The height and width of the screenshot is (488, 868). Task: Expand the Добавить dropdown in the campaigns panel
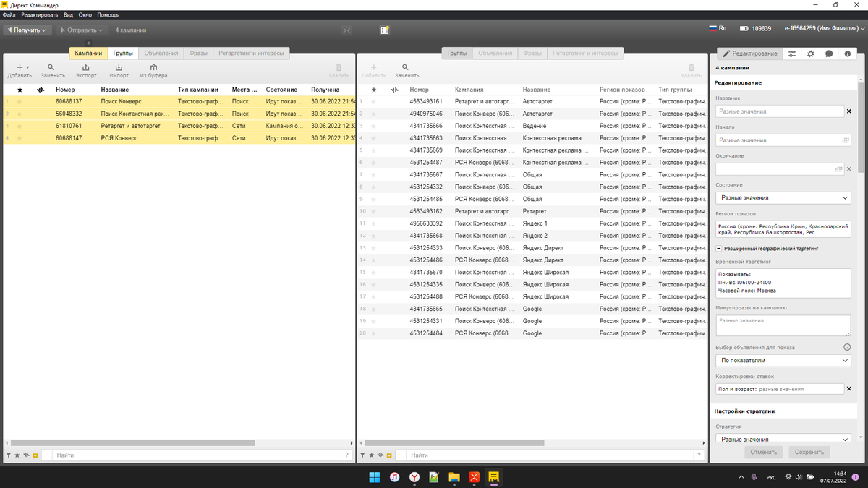27,67
